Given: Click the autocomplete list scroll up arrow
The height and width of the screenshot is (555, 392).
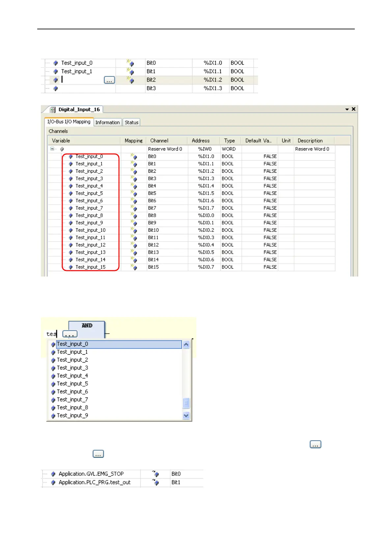Looking at the screenshot, I should [x=186, y=345].
